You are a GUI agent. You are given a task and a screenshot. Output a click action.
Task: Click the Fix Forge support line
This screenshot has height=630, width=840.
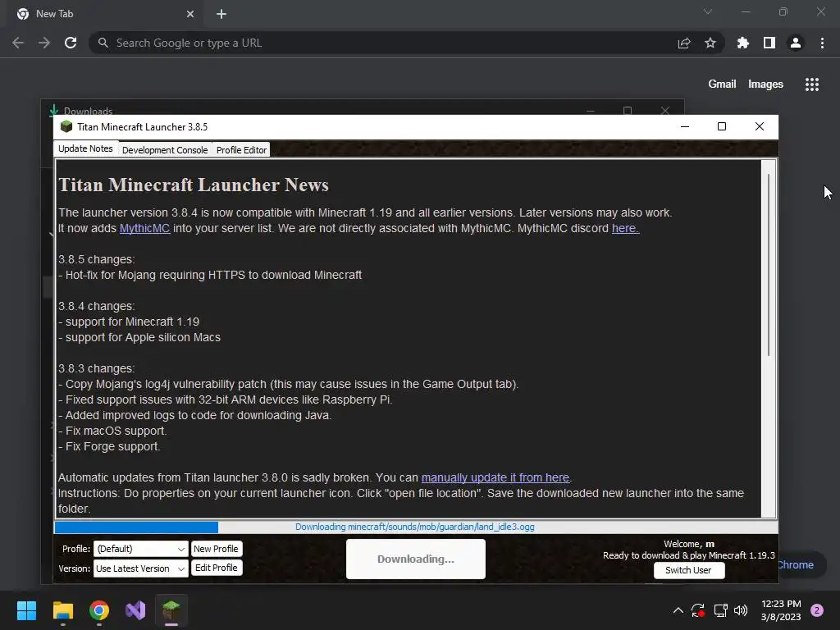click(x=109, y=446)
